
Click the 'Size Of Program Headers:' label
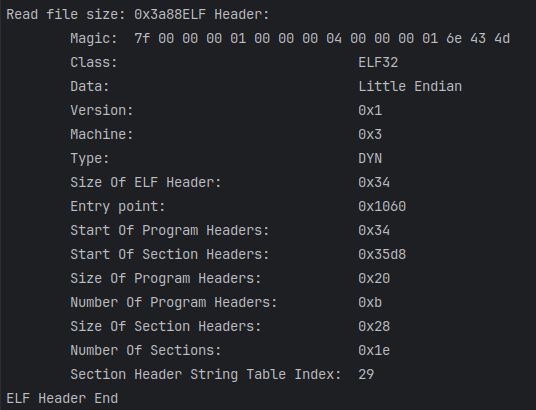pyautogui.click(x=166, y=278)
